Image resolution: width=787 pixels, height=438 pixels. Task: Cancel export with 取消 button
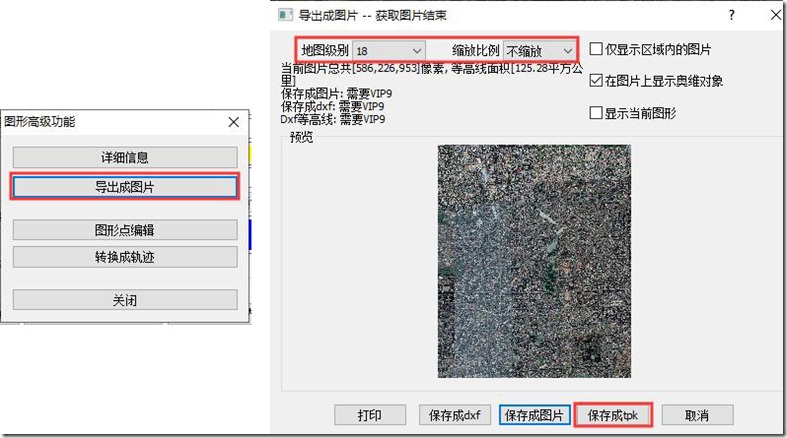point(697,415)
